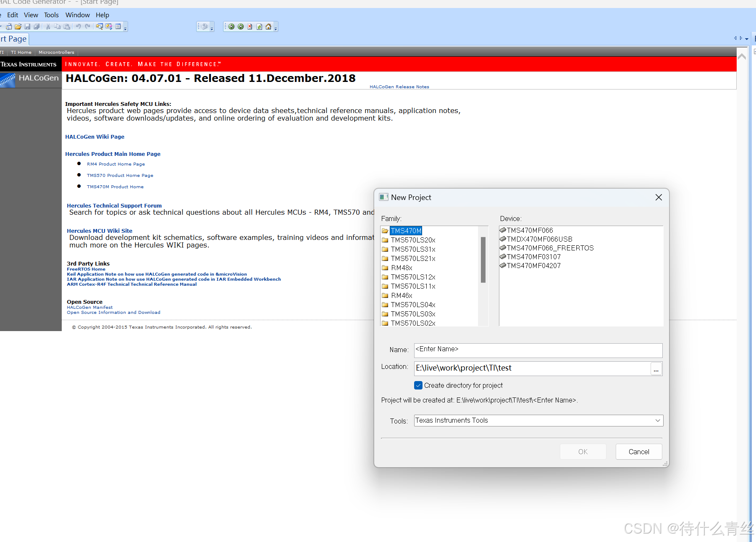756x542 pixels.
Task: Click the New Project toolbar icon
Action: pos(9,26)
